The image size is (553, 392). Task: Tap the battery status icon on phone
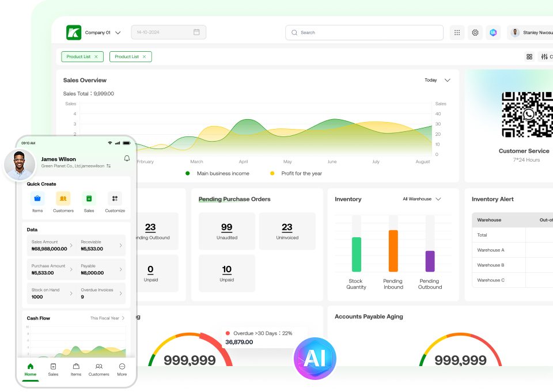coord(127,143)
